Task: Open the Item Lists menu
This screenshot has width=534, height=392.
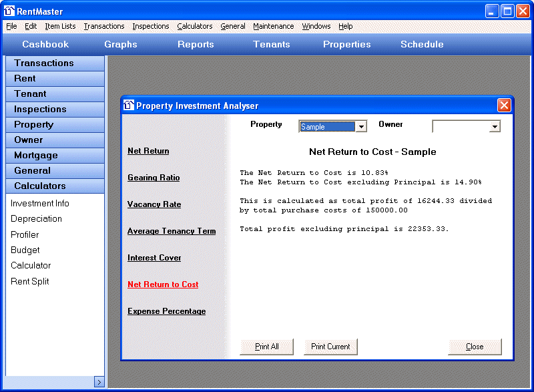Action: [60, 26]
